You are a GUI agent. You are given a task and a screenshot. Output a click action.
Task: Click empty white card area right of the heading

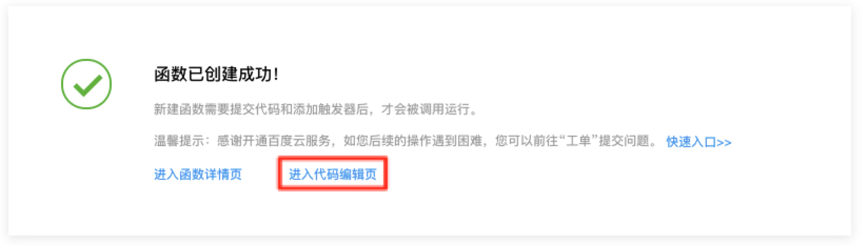(527, 74)
